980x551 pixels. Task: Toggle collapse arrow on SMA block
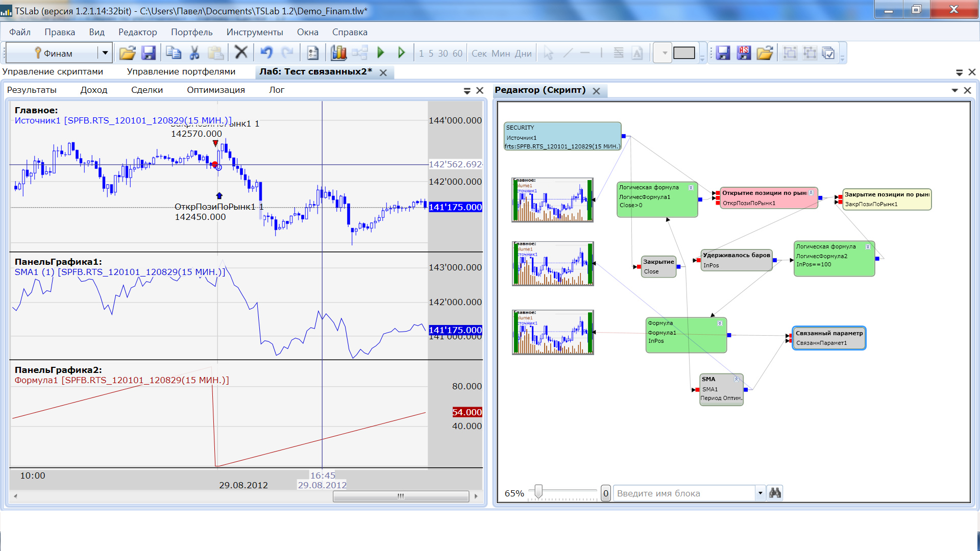click(736, 379)
